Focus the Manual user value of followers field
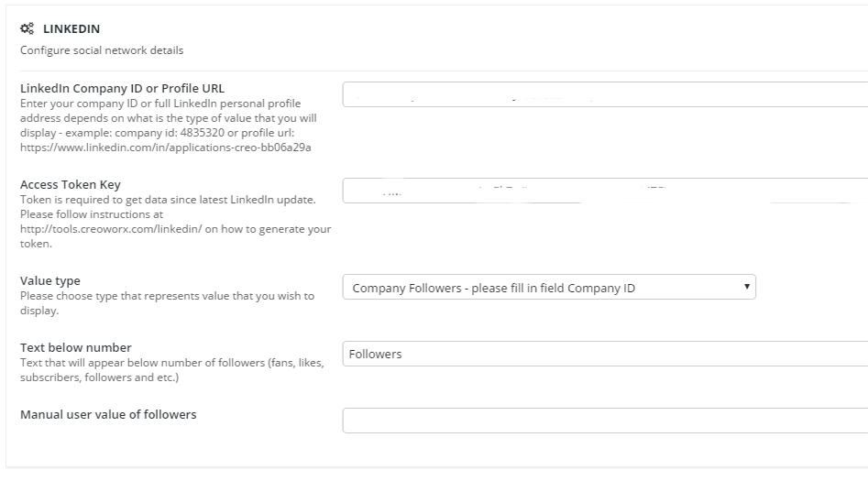 tap(605, 421)
